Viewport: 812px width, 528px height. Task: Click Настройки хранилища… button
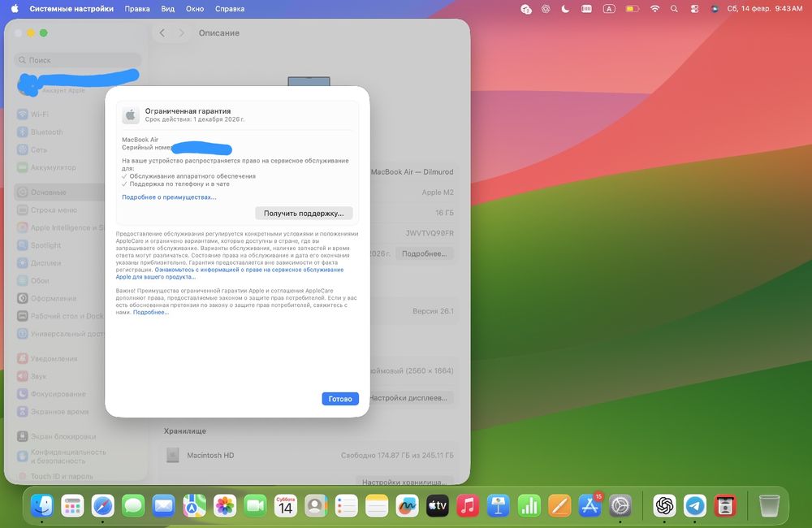pos(404,482)
